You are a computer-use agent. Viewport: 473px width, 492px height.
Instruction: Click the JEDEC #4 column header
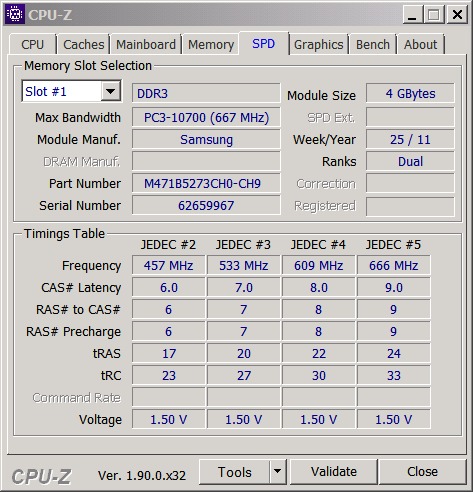pos(318,245)
